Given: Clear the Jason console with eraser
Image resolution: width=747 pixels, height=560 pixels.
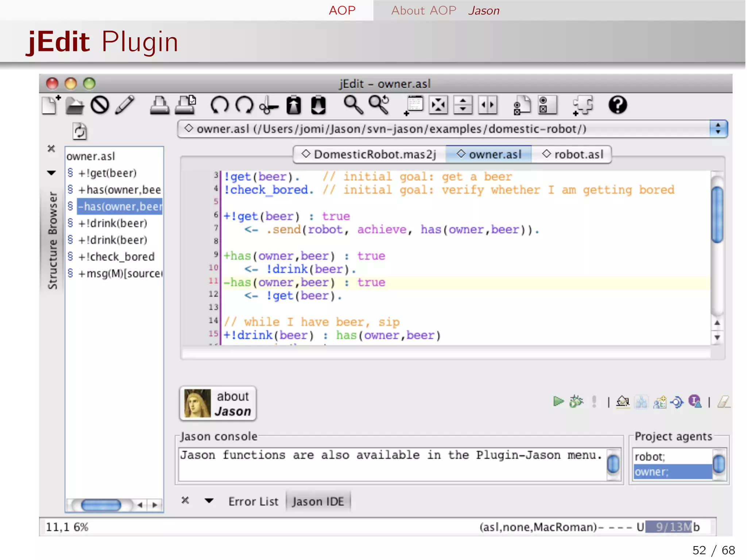Looking at the screenshot, I should pos(724,402).
